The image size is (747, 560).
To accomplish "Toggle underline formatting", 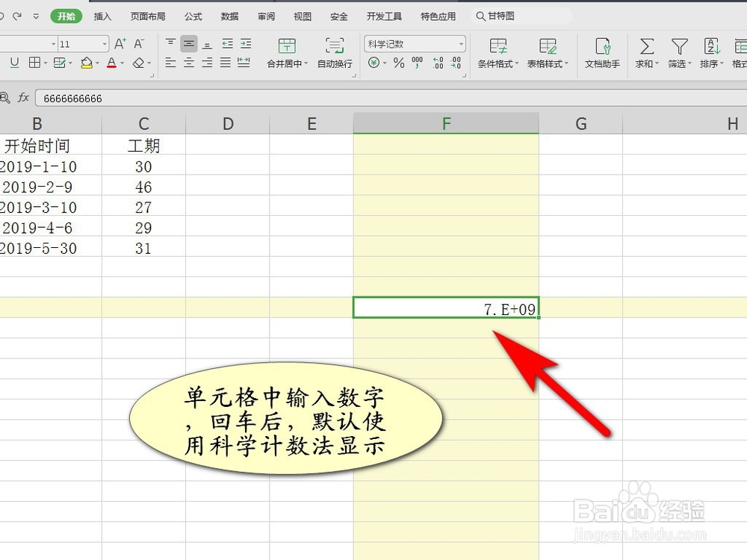I will click(x=14, y=63).
